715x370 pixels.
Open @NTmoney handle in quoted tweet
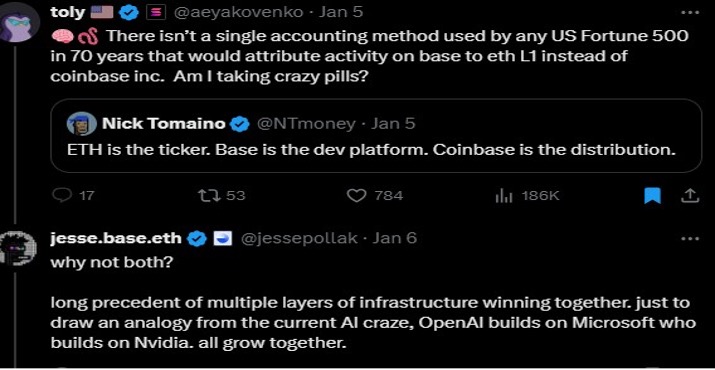pos(306,124)
